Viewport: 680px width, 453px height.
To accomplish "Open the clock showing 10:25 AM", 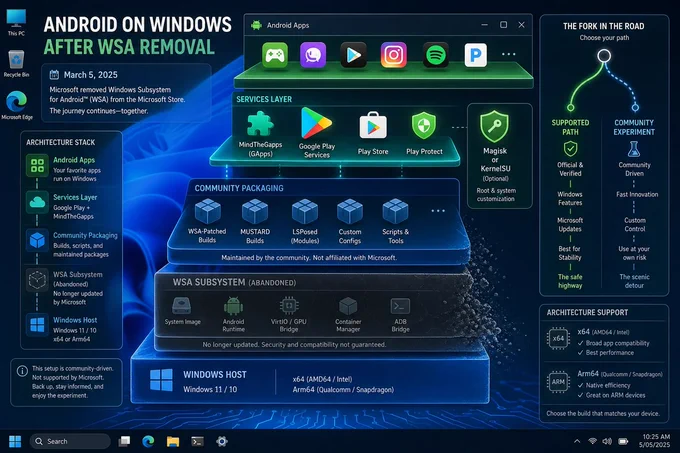I will [x=656, y=440].
